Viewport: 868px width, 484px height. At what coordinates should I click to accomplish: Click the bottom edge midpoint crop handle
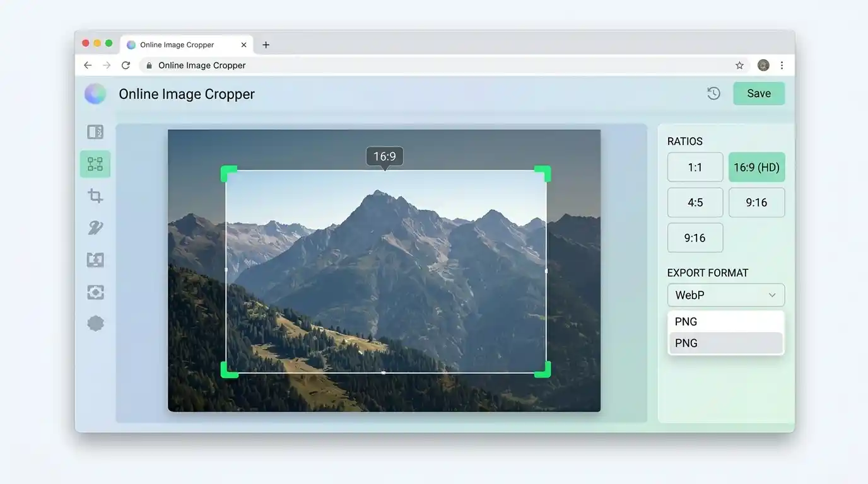(384, 372)
